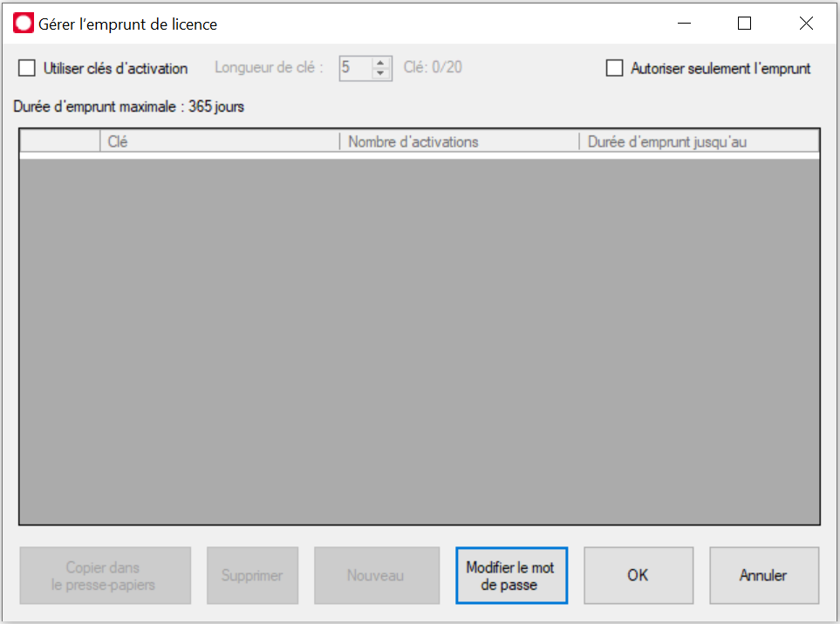The image size is (840, 624).
Task: Increase key length with the up arrow
Action: (x=380, y=63)
